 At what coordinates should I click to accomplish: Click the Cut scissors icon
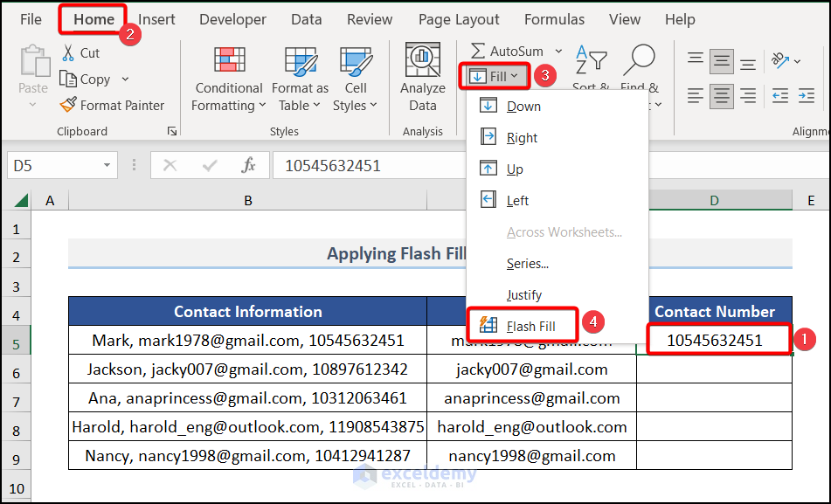click(x=68, y=53)
